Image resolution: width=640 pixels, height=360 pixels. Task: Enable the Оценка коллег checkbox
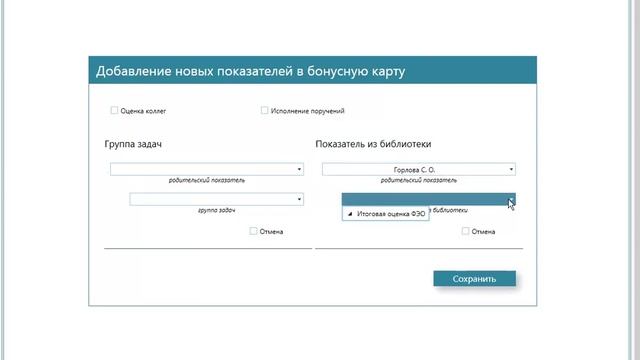114,110
